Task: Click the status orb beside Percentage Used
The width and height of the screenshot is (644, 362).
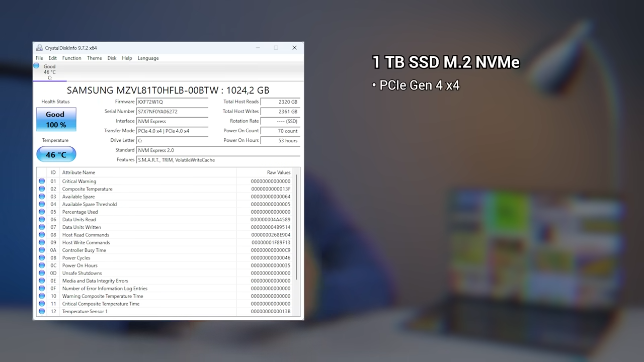Action: (x=42, y=212)
